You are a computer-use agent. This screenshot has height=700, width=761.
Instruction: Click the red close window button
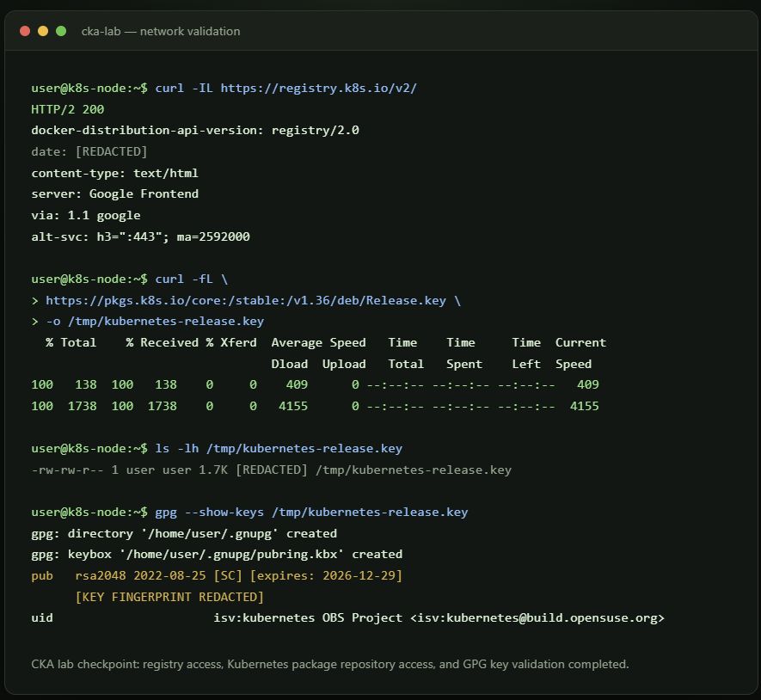(x=25, y=31)
